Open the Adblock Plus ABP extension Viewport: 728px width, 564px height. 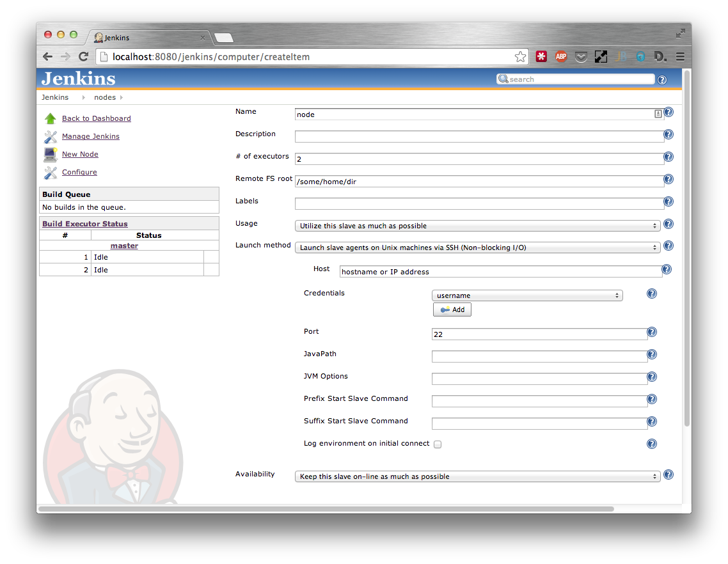point(561,57)
